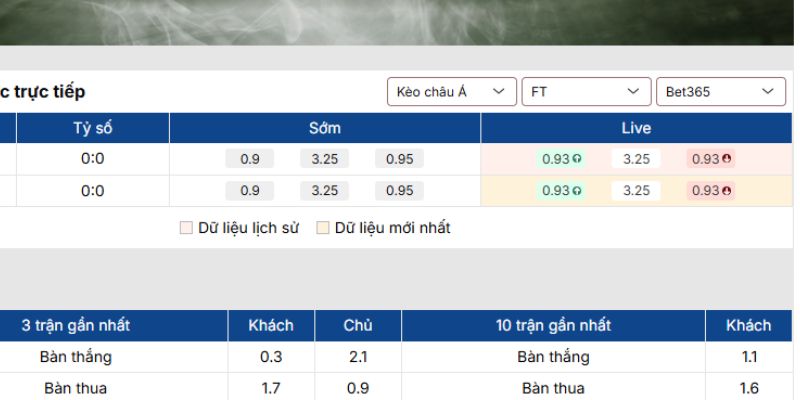Select 3.25 early handicap in first row
The image size is (800, 400).
click(x=324, y=159)
